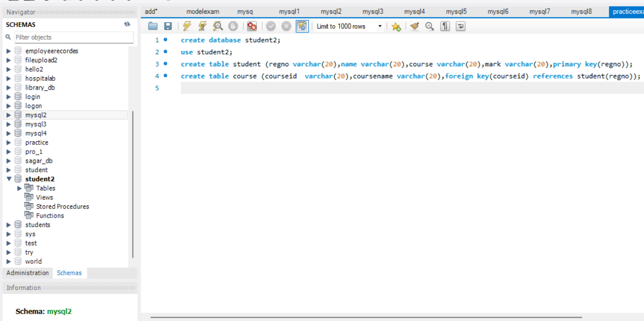Execute the SQL script with the lightning icon
The height and width of the screenshot is (321, 644).
click(x=187, y=26)
